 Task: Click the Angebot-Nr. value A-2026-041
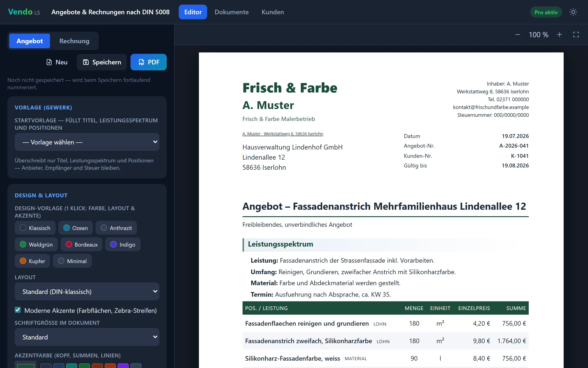coord(514,146)
